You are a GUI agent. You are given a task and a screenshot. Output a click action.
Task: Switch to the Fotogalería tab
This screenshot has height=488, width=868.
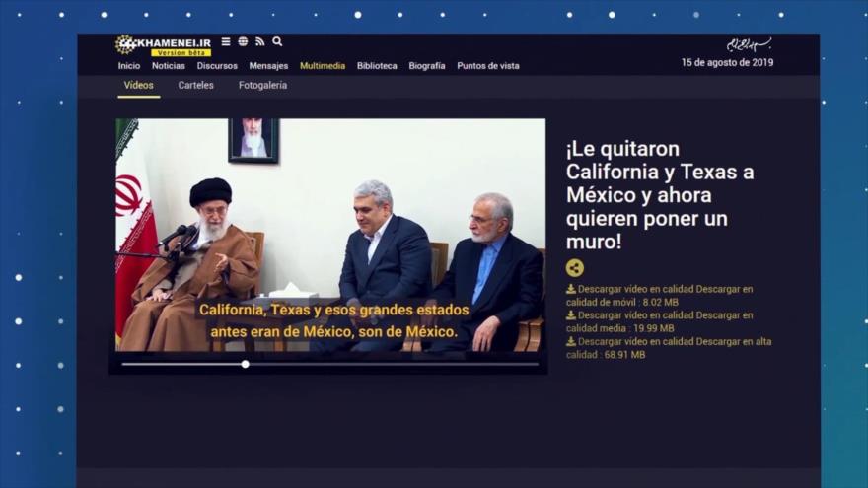pos(262,86)
